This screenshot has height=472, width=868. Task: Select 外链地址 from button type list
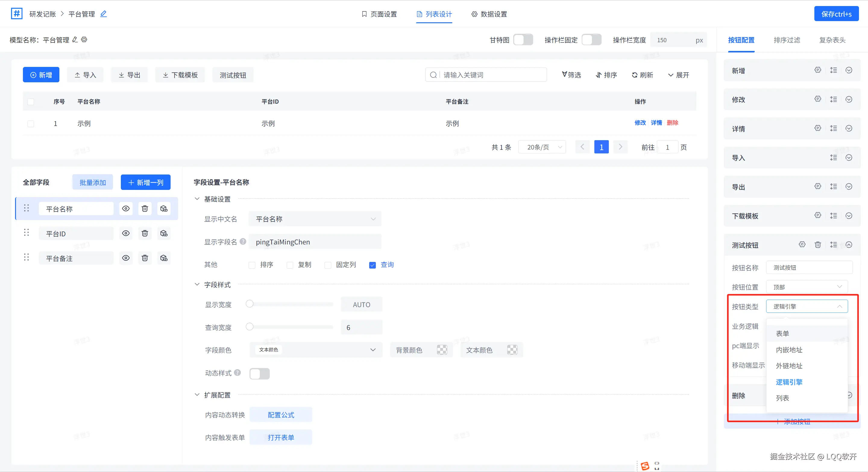pyautogui.click(x=789, y=366)
